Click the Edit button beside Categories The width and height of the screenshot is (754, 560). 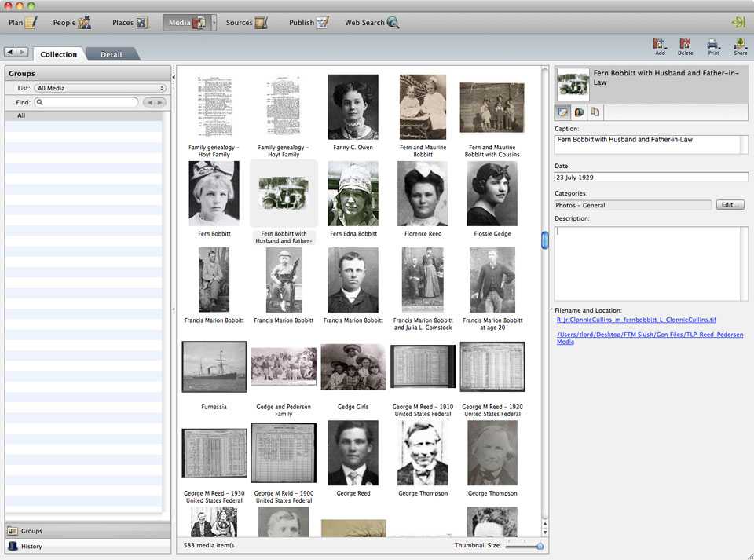coord(730,203)
